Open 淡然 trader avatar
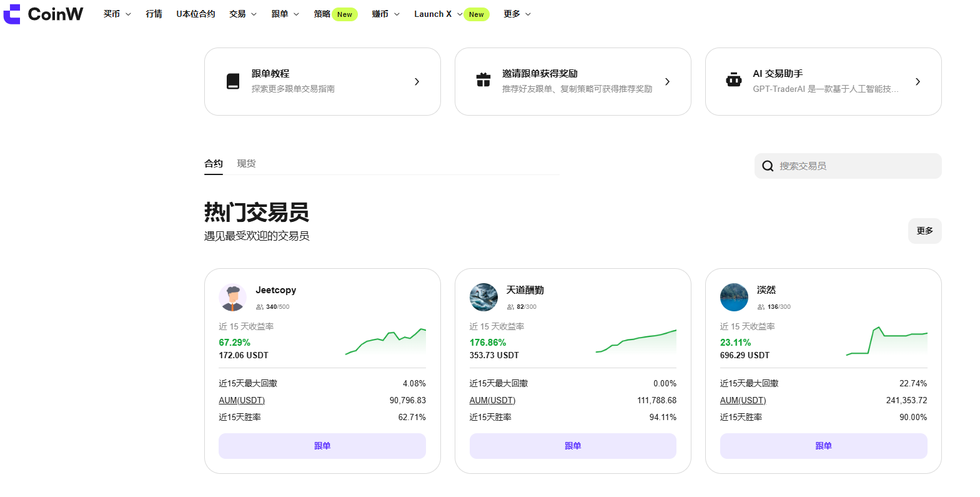The image size is (980, 497). [734, 297]
